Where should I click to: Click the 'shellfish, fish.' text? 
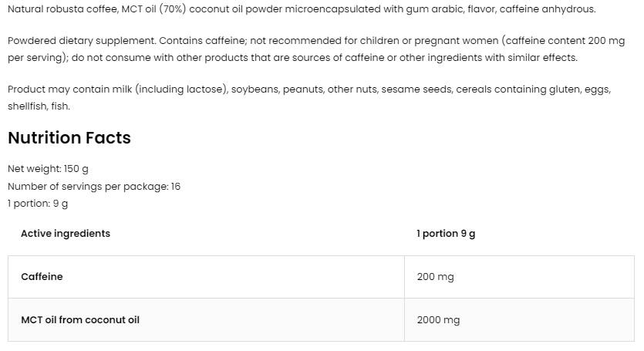click(39, 106)
